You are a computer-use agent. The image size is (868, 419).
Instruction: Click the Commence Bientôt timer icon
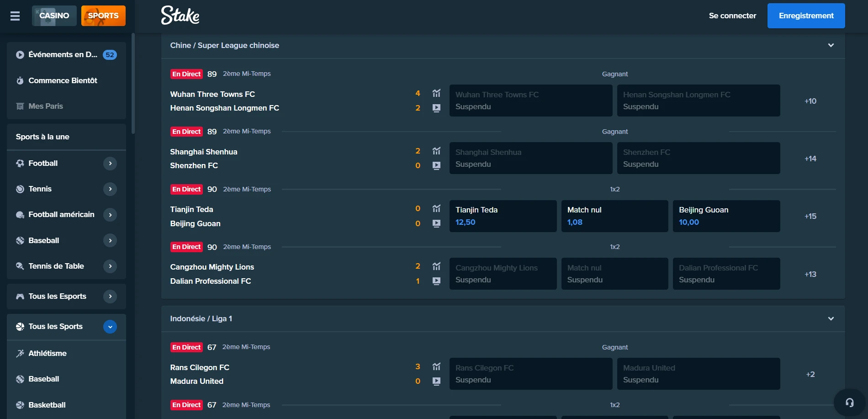(20, 80)
